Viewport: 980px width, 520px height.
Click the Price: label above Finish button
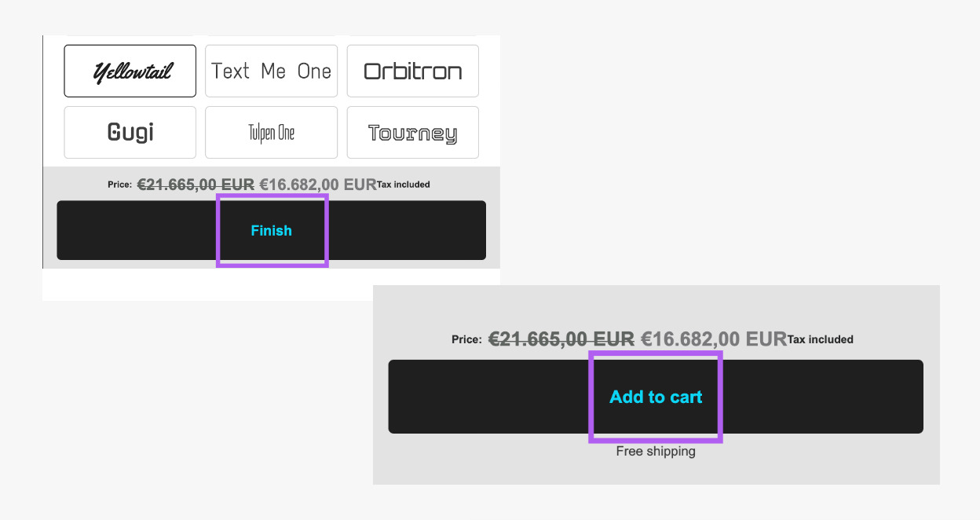[119, 185]
